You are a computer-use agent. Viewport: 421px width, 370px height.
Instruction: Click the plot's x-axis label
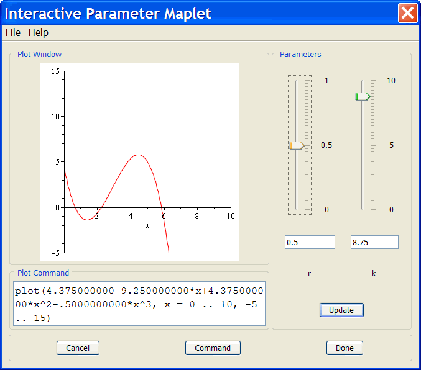point(147,226)
